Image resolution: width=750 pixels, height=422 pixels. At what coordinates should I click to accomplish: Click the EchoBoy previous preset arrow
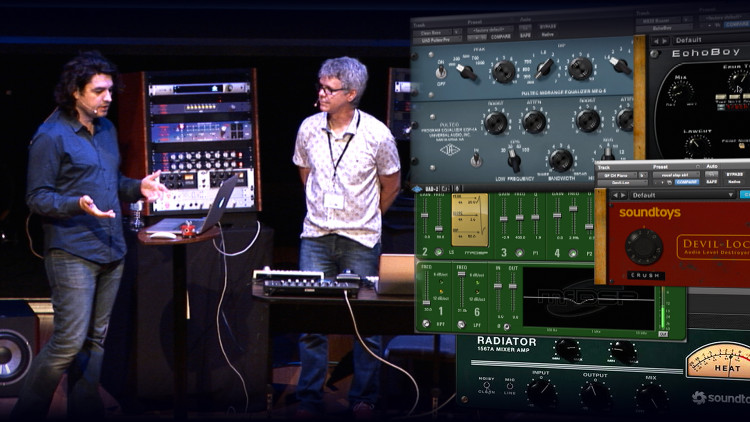pyautogui.click(x=656, y=41)
